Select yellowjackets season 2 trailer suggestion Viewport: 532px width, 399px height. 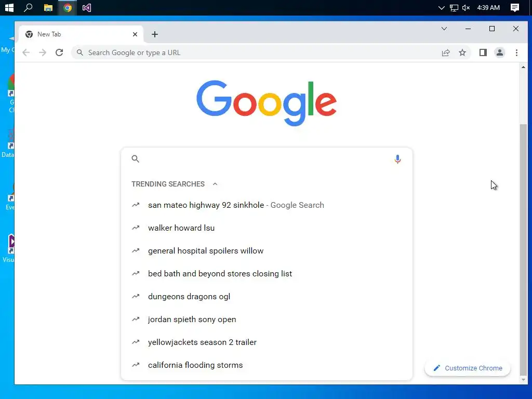tap(267, 342)
